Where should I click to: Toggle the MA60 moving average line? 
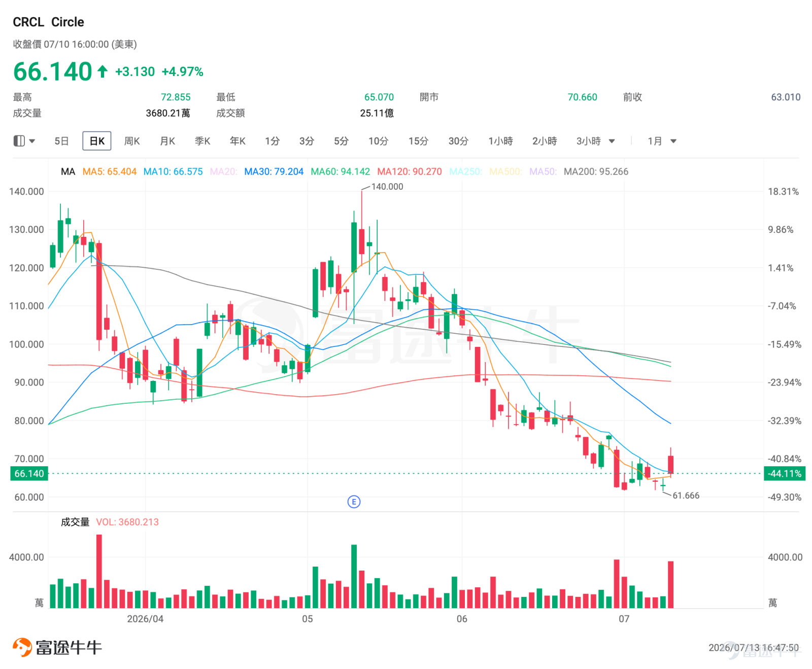click(x=341, y=171)
